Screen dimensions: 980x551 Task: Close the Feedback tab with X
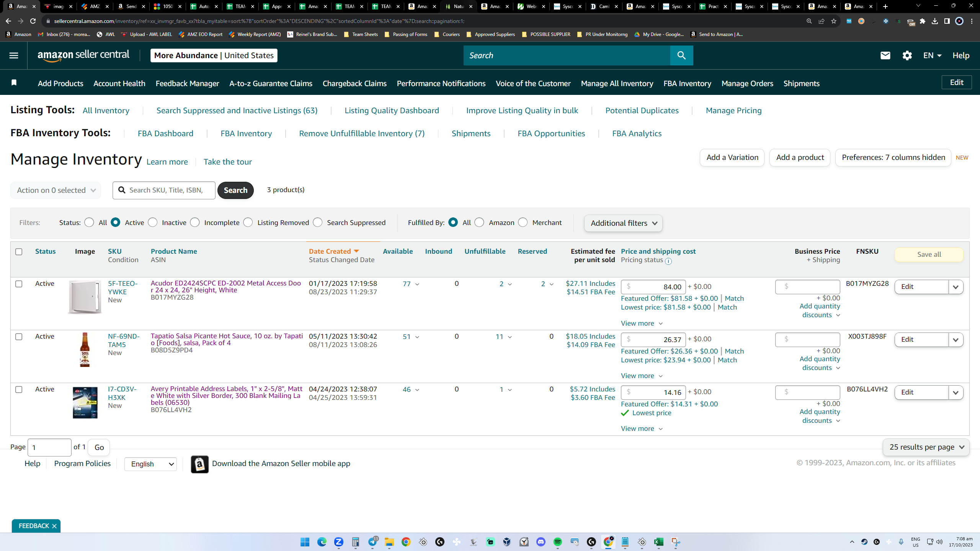54,526
